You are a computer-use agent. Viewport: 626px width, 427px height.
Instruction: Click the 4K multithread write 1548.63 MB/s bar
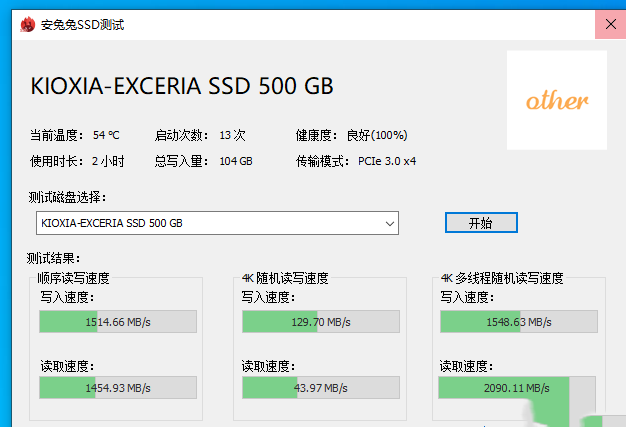pyautogui.click(x=519, y=322)
